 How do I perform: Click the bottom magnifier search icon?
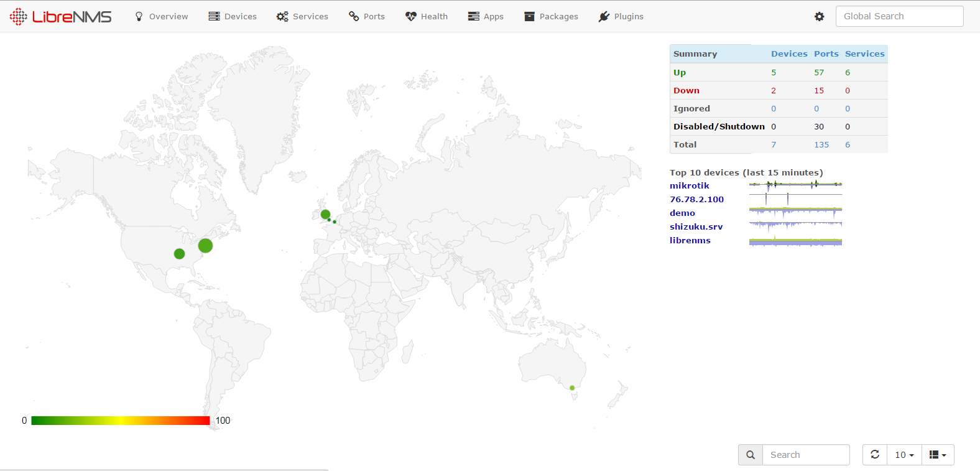[x=751, y=455]
